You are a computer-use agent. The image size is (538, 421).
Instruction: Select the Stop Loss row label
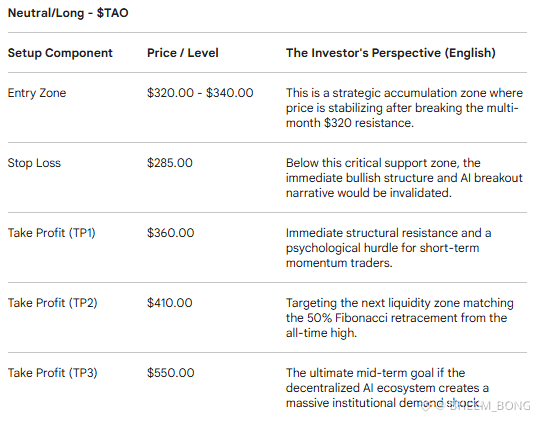pyautogui.click(x=34, y=163)
